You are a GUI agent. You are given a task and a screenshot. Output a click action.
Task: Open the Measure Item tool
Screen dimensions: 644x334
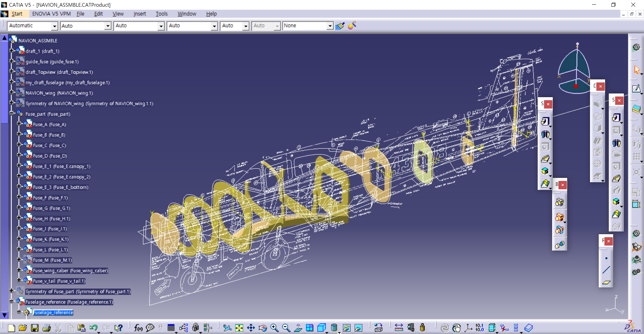click(x=411, y=328)
